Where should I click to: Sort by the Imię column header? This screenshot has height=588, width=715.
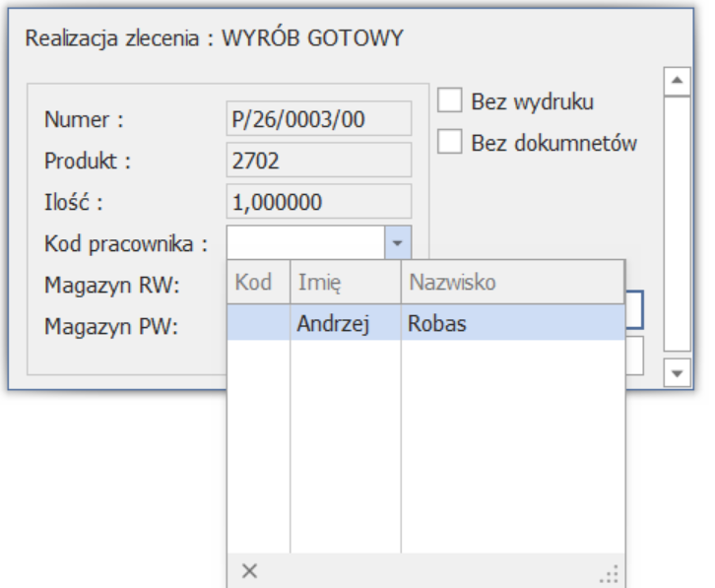click(344, 283)
